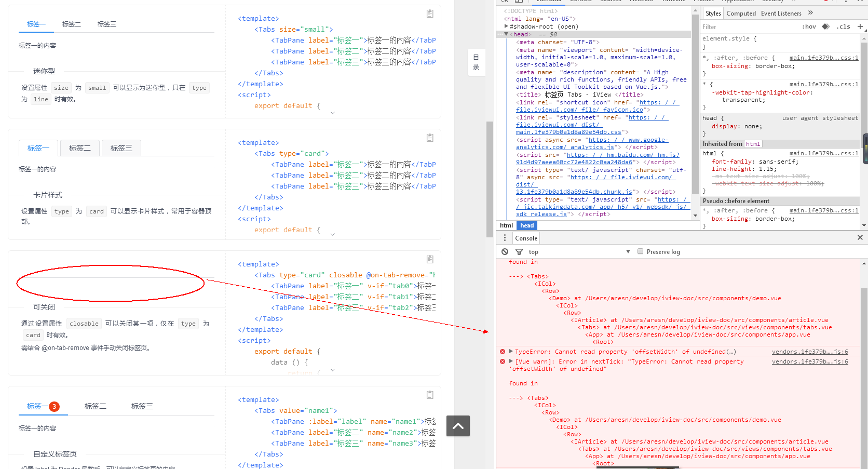Open the Network panel in DevTools
Screen dimensions: 868x469
[641, 1]
